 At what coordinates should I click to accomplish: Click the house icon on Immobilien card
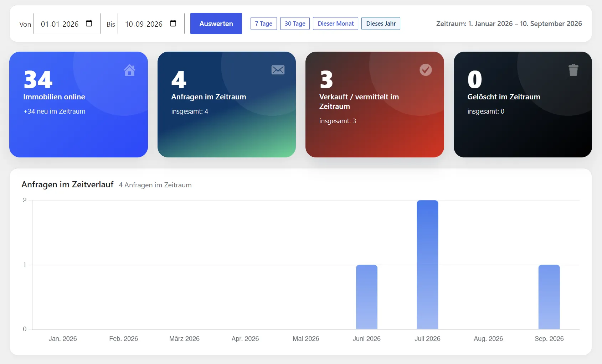[x=129, y=70]
